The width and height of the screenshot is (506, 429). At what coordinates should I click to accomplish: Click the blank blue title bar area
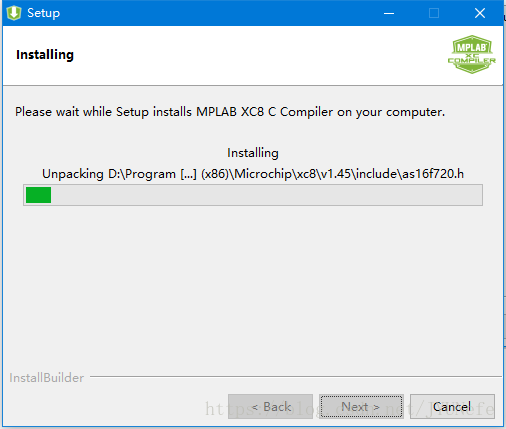coord(217,13)
